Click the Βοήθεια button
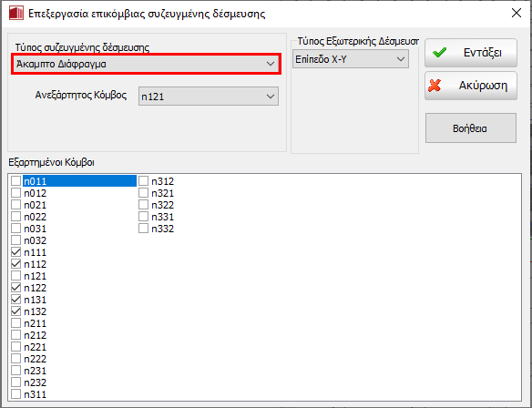 [471, 128]
